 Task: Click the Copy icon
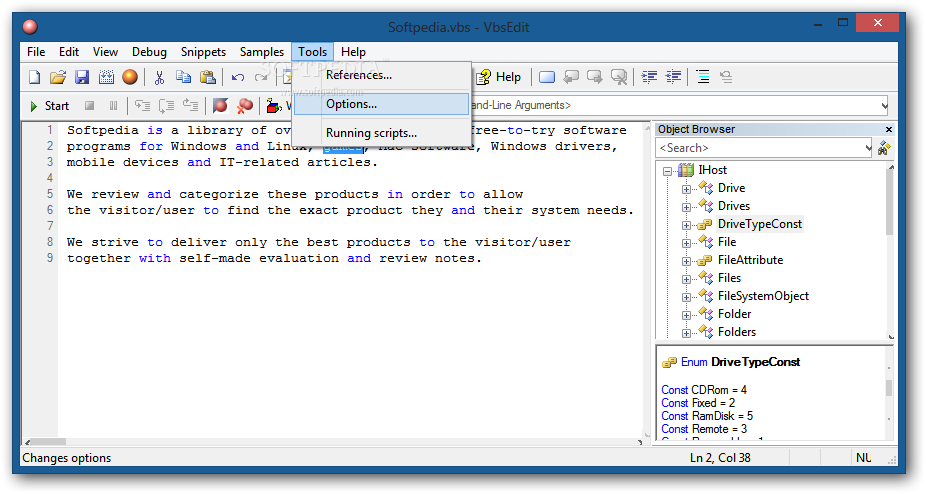tap(184, 77)
